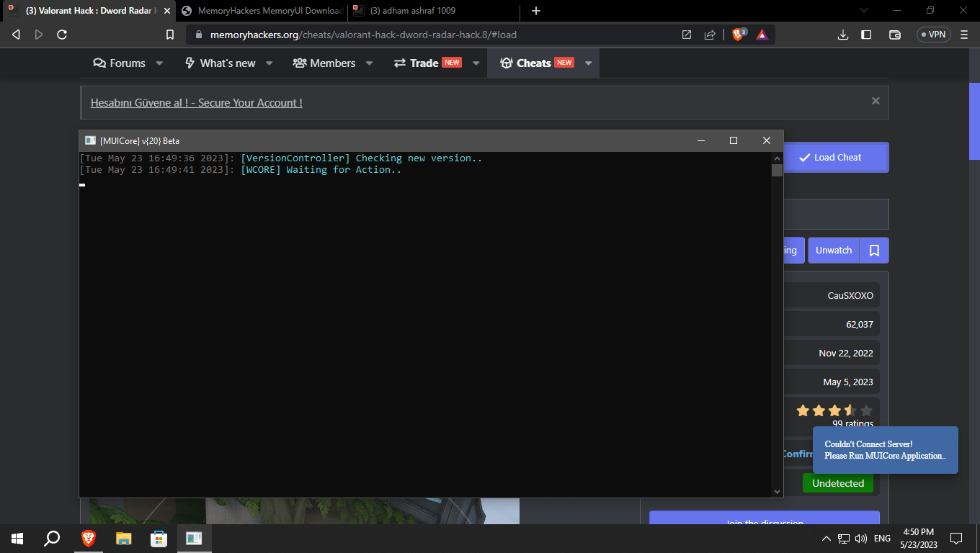Expand the Trade dropdown arrow
Image resolution: width=980 pixels, height=553 pixels.
pyautogui.click(x=476, y=63)
